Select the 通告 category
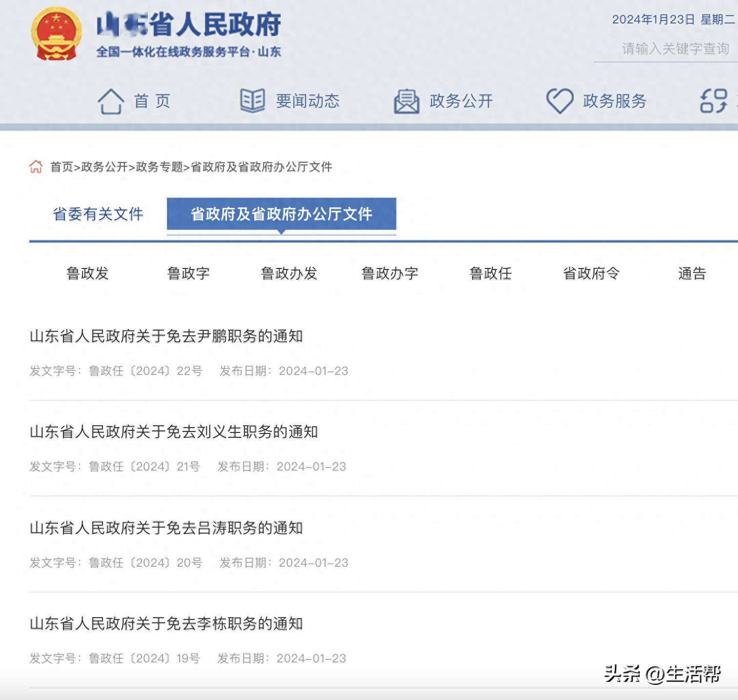738x700 pixels. (x=691, y=274)
